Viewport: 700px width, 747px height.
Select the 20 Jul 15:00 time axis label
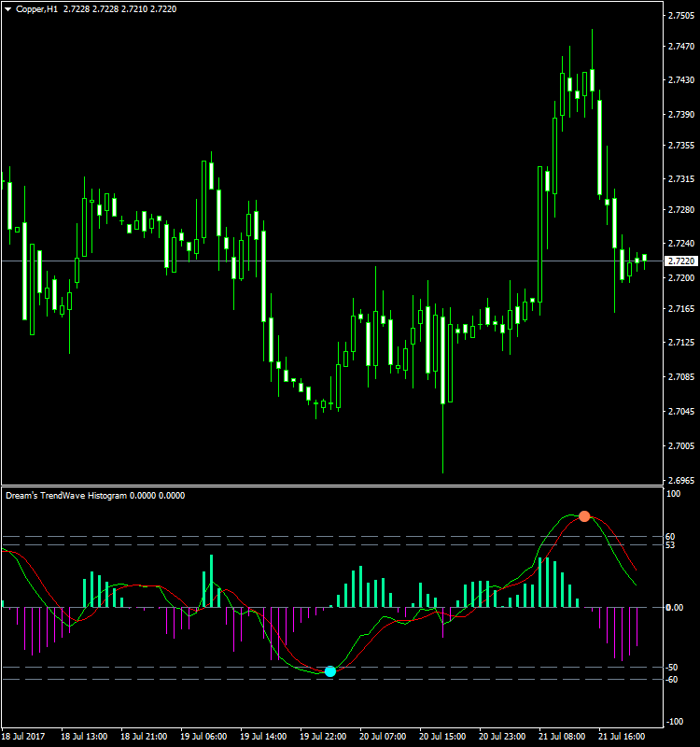click(442, 737)
